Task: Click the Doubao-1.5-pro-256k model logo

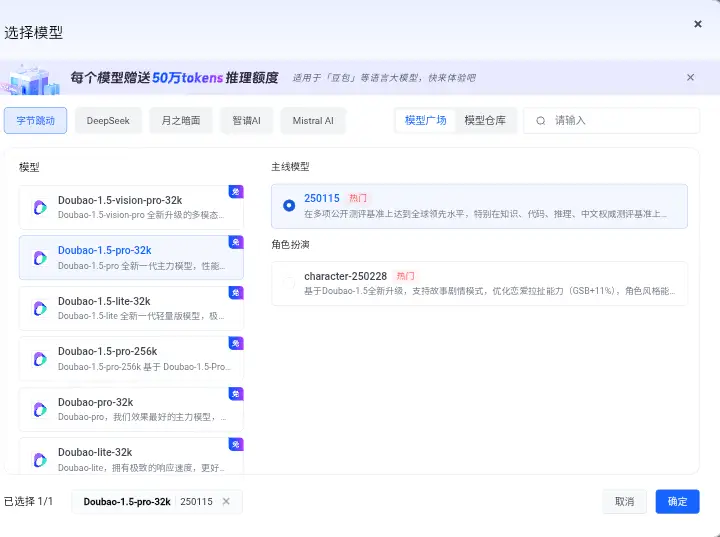Action: tap(40, 359)
